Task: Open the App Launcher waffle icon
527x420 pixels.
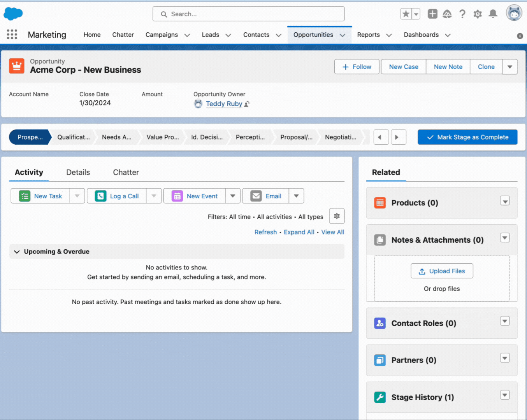Action: tap(12, 35)
